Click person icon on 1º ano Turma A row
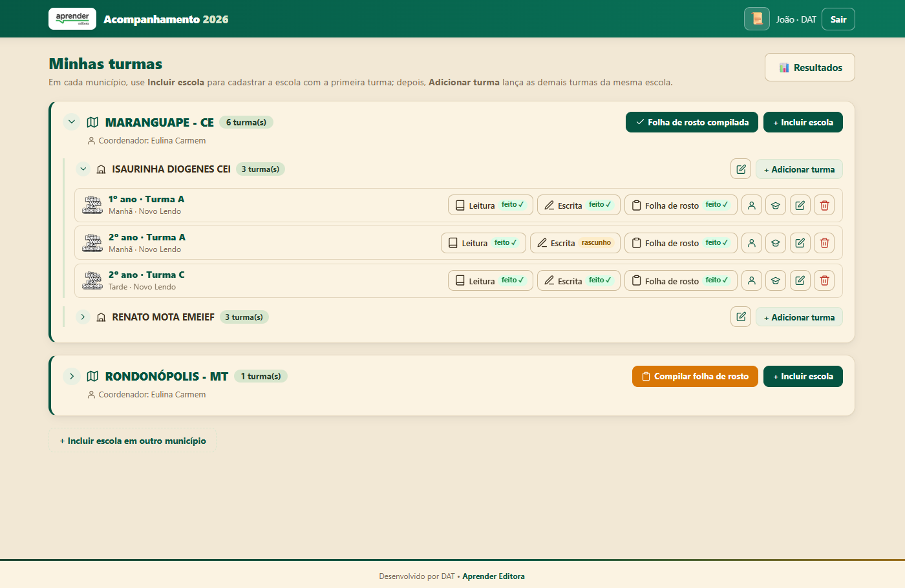Viewport: 905px width, 588px height. point(751,205)
